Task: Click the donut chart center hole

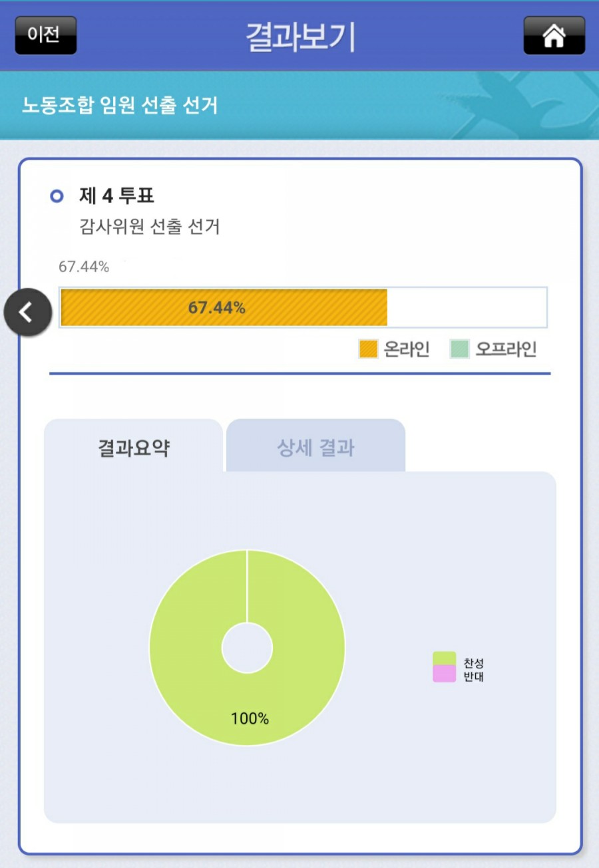Action: 247,648
